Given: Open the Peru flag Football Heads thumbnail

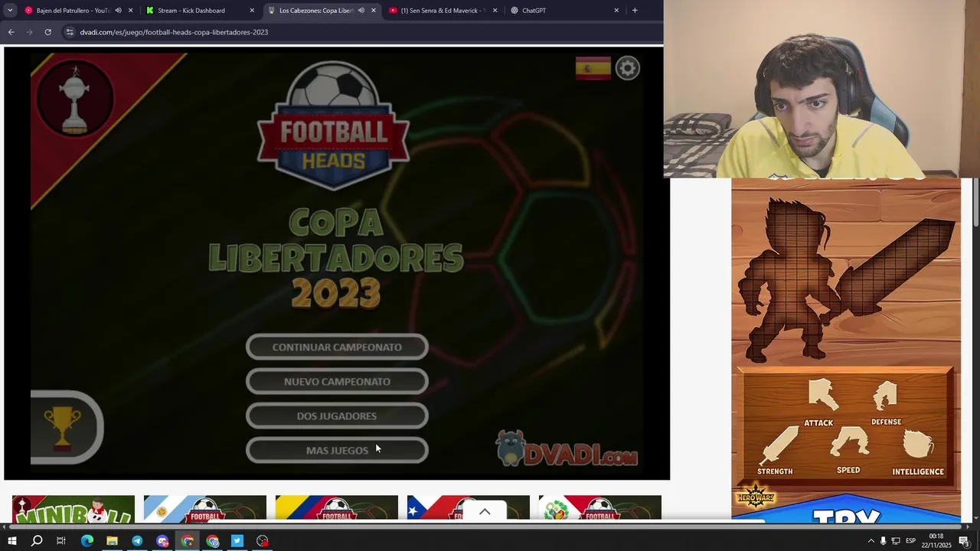Looking at the screenshot, I should [600, 507].
